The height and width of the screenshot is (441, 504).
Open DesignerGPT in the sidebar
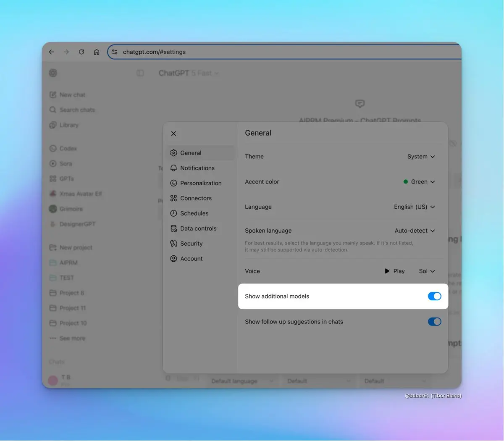point(73,224)
